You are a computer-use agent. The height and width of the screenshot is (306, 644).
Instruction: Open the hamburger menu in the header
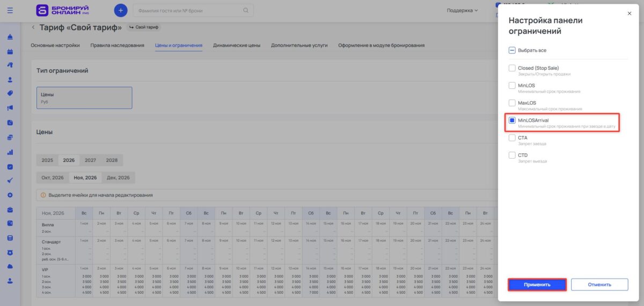point(10,10)
